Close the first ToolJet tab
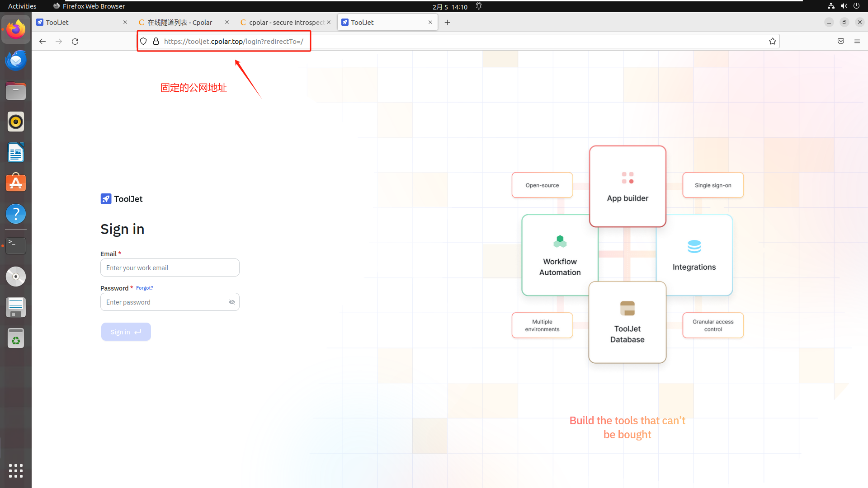Image resolution: width=868 pixels, height=488 pixels. (125, 22)
